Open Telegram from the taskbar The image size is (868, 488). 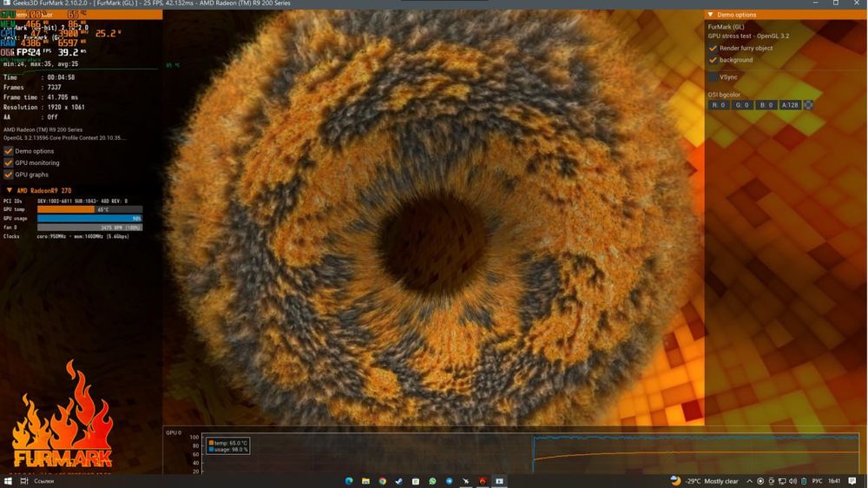(x=449, y=481)
